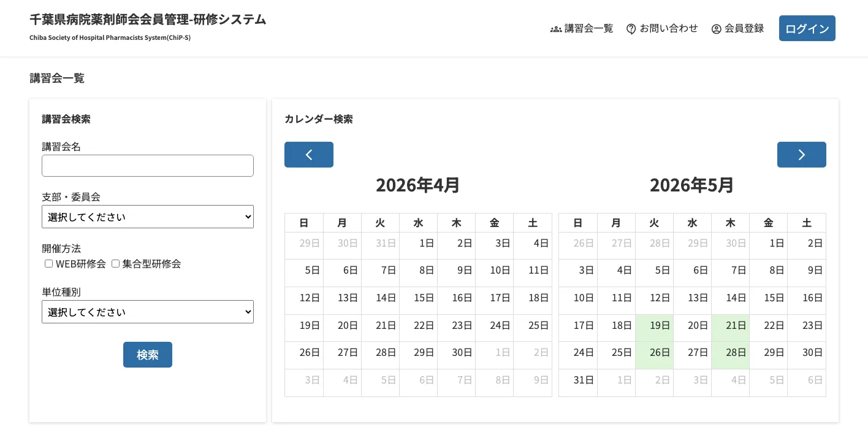Click 2026年4月 month heading
The image size is (868, 432).
pos(418,185)
